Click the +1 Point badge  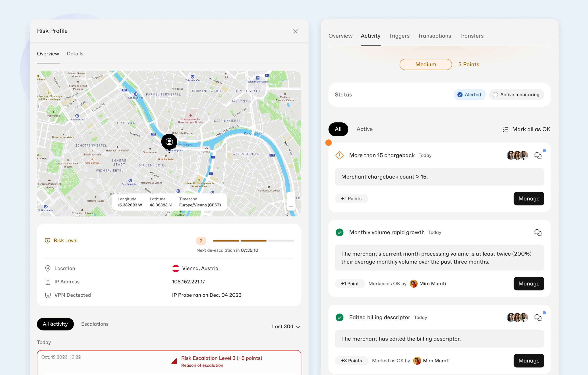350,284
